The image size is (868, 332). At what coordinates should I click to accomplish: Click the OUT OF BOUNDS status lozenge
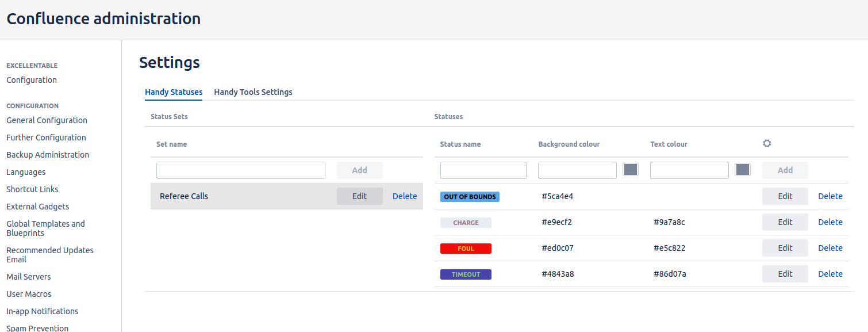[x=470, y=196]
